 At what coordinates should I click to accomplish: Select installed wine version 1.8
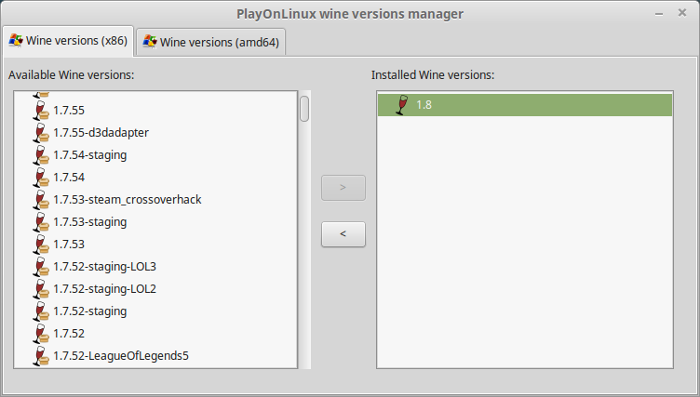525,105
